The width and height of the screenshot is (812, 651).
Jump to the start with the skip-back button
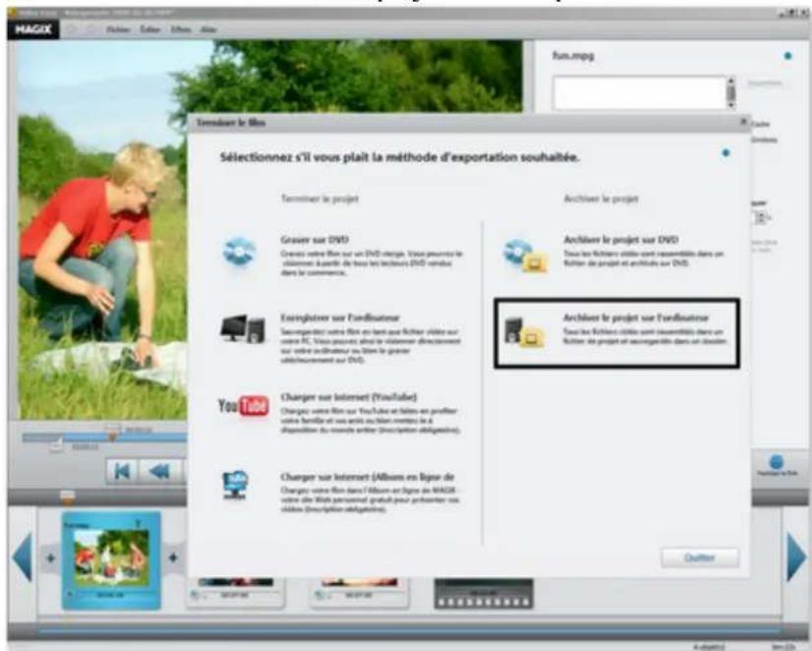click(x=122, y=471)
